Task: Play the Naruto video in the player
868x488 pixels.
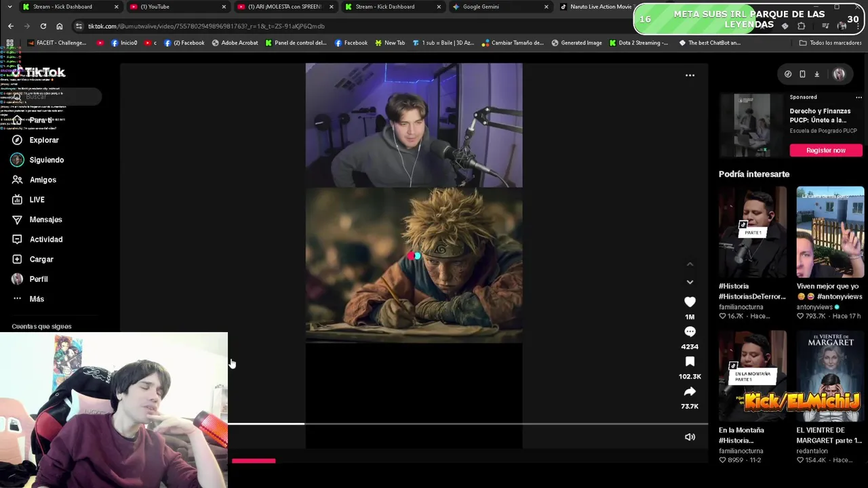Action: tap(414, 256)
